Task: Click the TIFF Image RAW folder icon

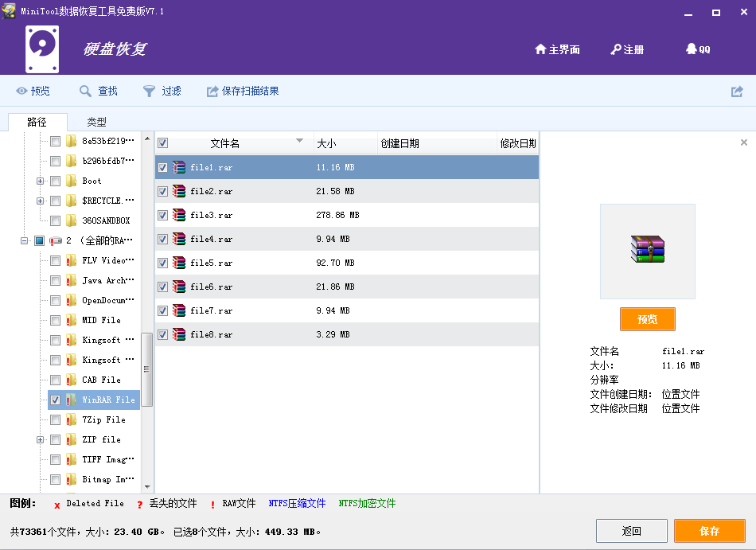Action: [x=71, y=459]
